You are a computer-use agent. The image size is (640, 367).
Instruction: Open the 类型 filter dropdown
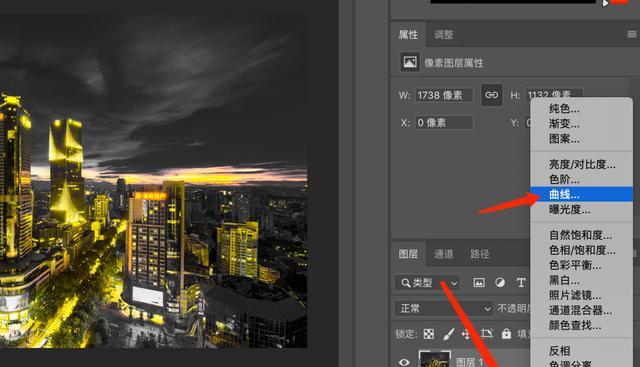pyautogui.click(x=427, y=282)
